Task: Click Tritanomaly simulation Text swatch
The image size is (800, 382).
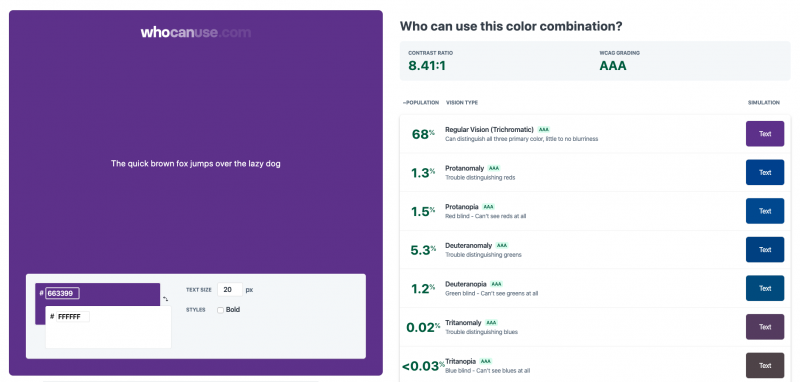Action: click(x=765, y=327)
